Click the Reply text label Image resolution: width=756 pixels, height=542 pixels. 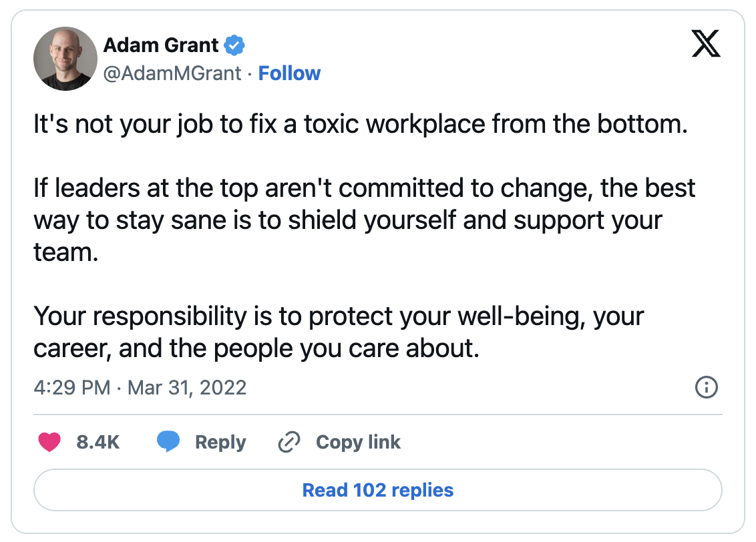(x=220, y=442)
